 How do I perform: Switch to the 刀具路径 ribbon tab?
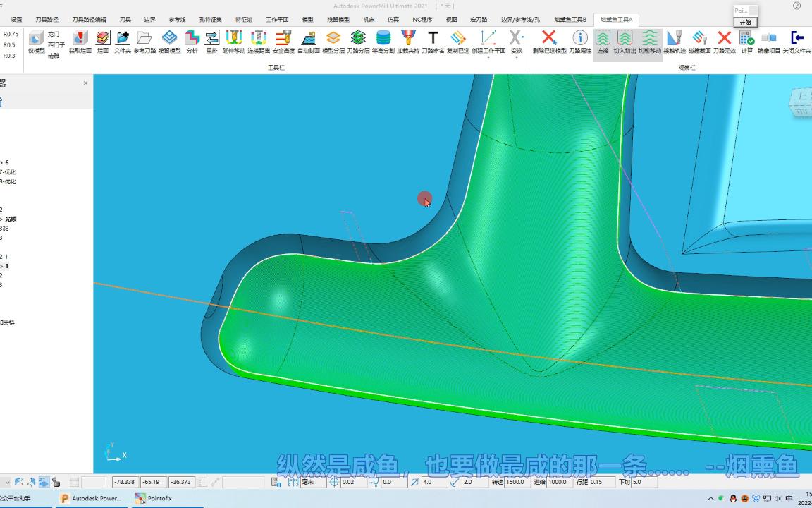click(47, 20)
